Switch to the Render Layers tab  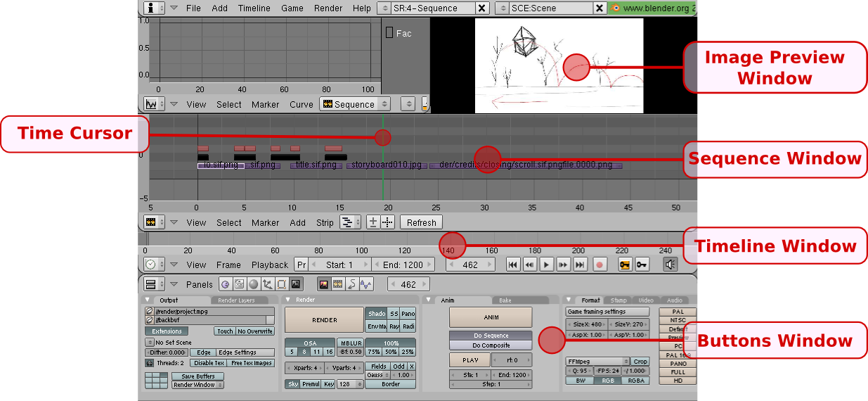tap(236, 300)
